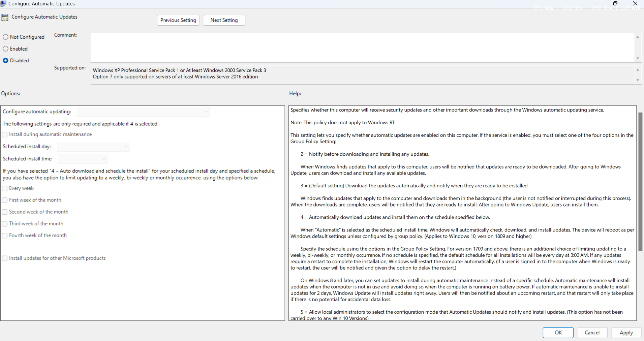
Task: Click the down arrow on the Comment scrollbar
Action: coord(638,58)
